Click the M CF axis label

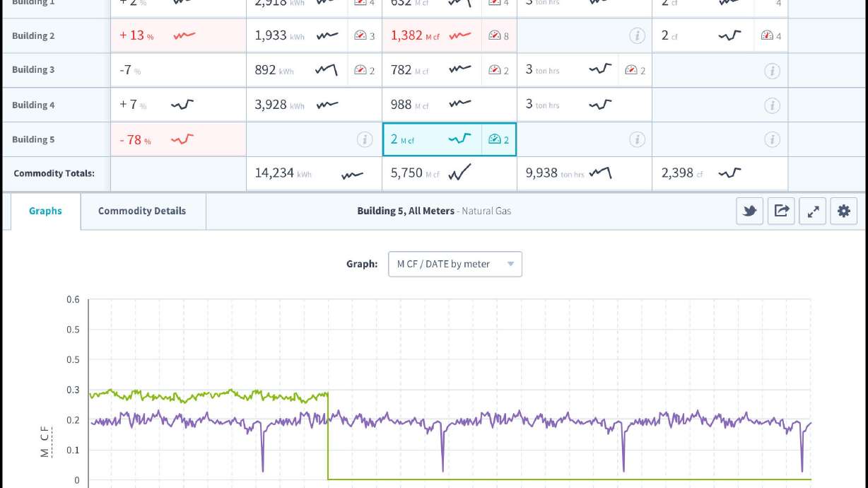[x=45, y=443]
